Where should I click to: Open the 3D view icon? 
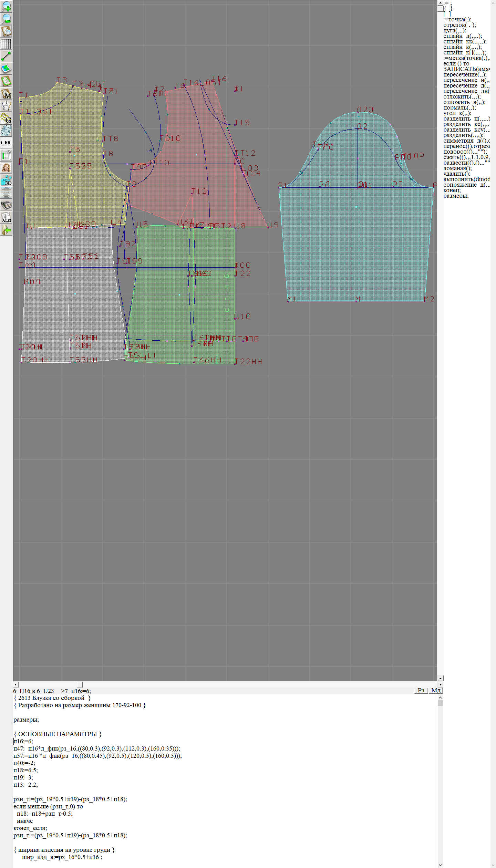(x=6, y=180)
